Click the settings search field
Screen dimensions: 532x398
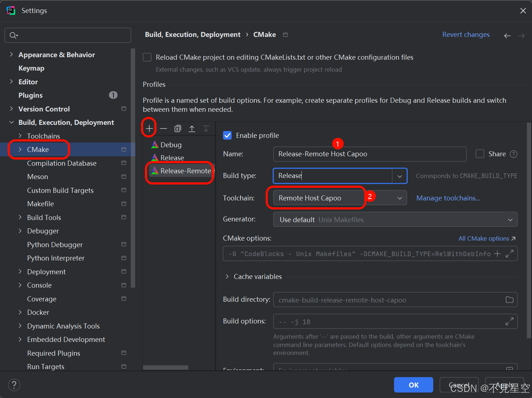[x=68, y=35]
